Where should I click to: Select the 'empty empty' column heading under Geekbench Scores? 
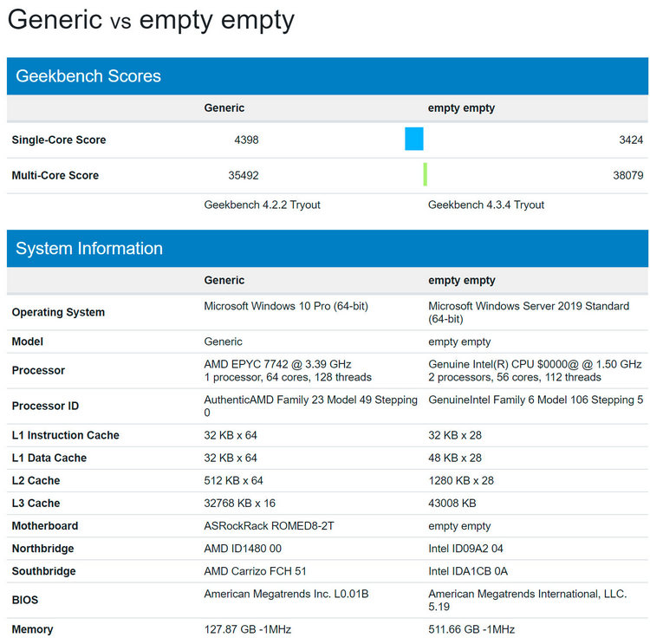(x=461, y=107)
